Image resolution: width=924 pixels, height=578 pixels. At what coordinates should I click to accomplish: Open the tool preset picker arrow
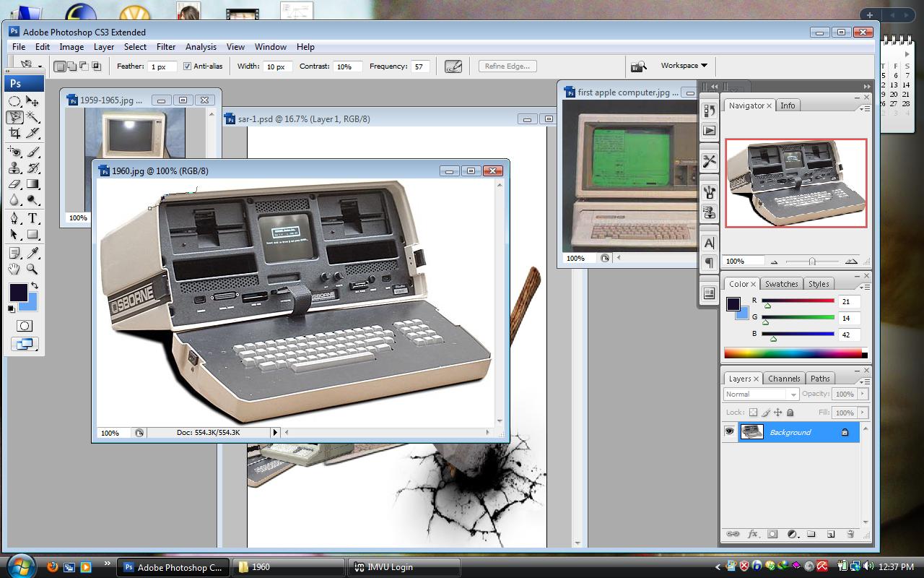tap(40, 66)
